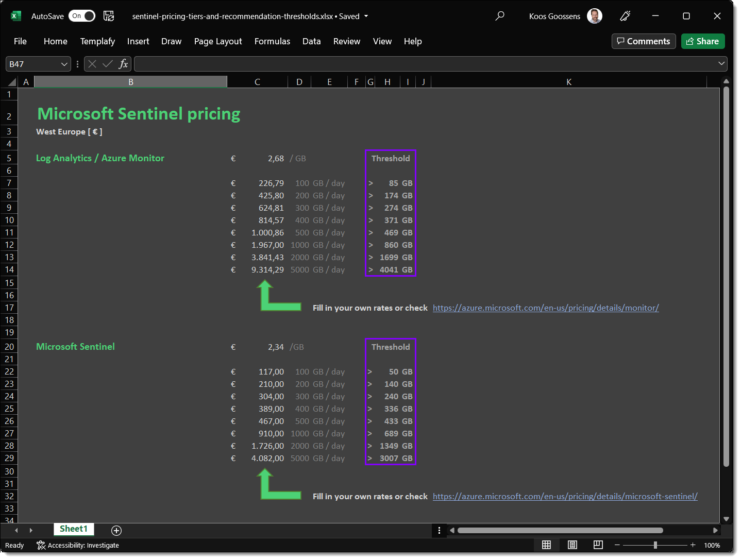Select column B header
Viewport: 741px width, 560px height.
click(131, 82)
